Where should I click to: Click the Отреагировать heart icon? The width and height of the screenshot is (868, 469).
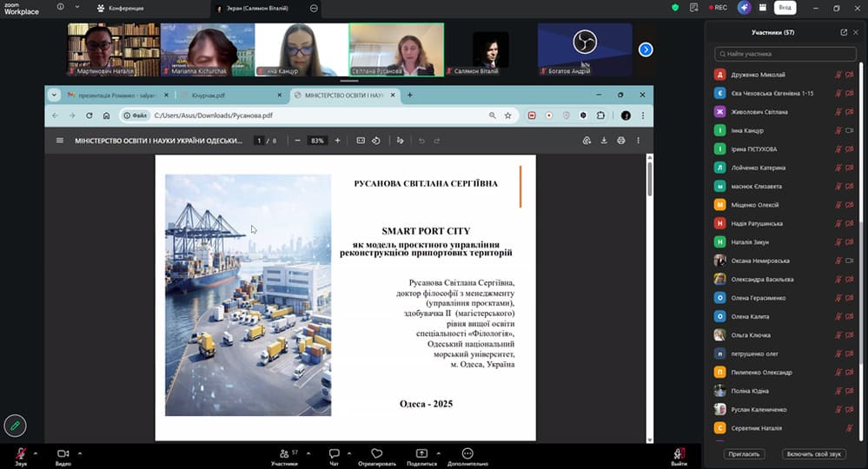click(376, 453)
